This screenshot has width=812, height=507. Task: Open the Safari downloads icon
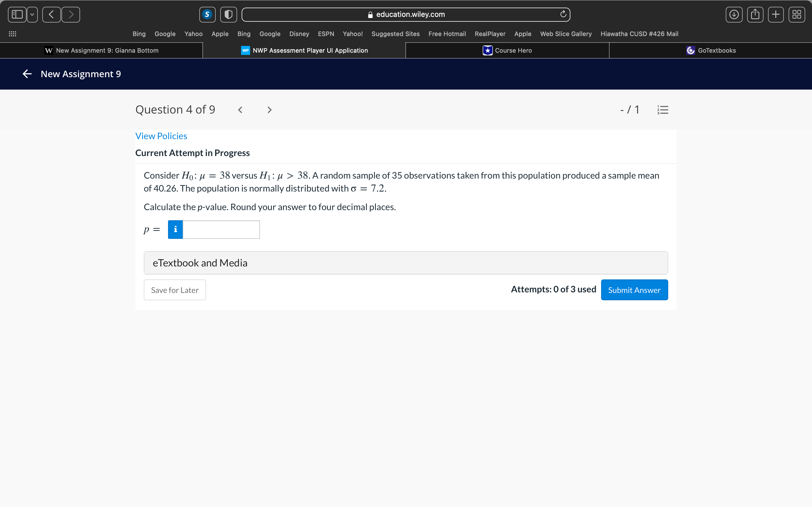pyautogui.click(x=734, y=14)
